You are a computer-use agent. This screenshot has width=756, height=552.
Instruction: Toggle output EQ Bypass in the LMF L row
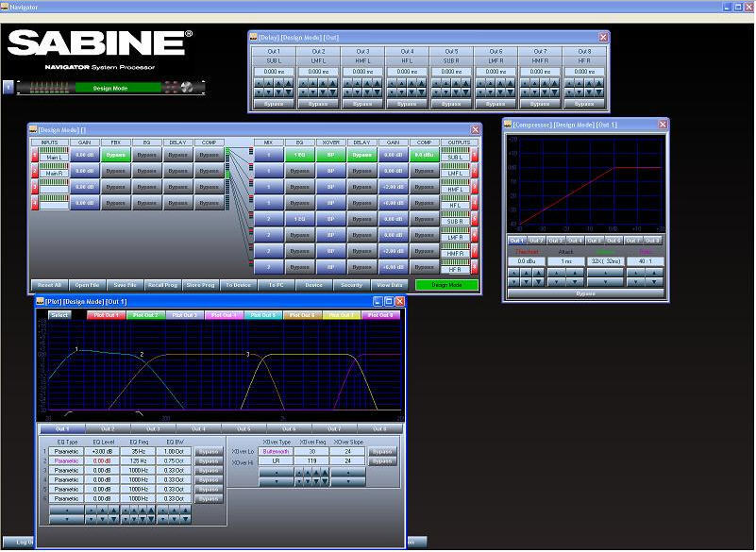click(299, 171)
